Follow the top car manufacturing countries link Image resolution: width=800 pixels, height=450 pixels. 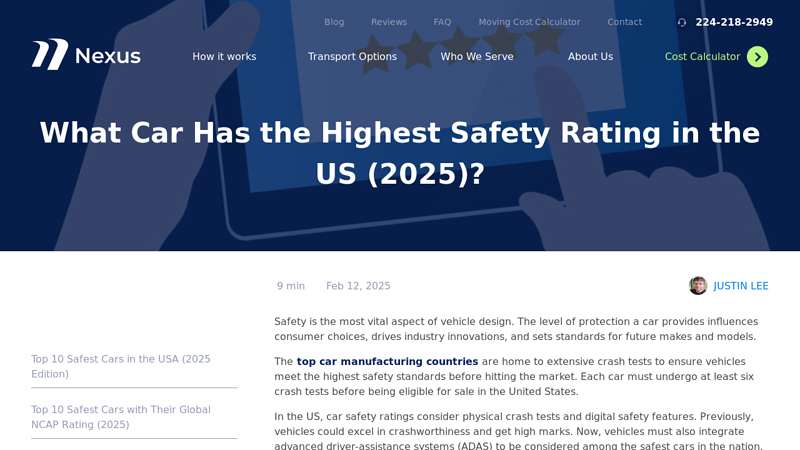coord(387,361)
